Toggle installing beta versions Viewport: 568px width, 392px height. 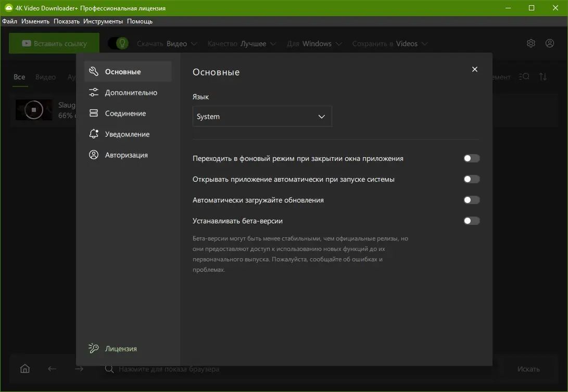pos(472,221)
